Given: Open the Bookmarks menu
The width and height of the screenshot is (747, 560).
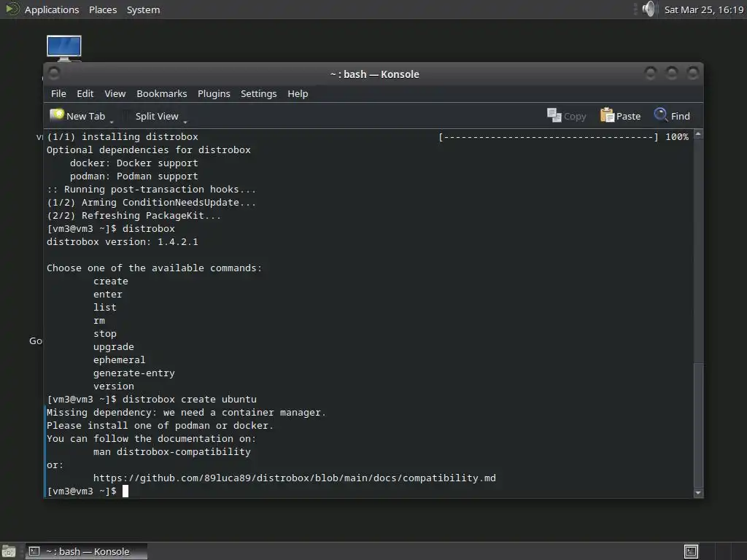Looking at the screenshot, I should point(161,94).
